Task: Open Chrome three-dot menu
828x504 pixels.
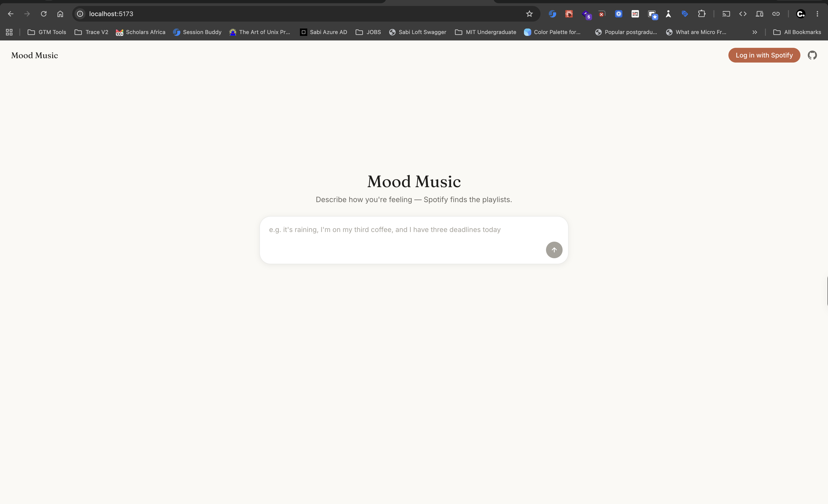Action: click(817, 14)
